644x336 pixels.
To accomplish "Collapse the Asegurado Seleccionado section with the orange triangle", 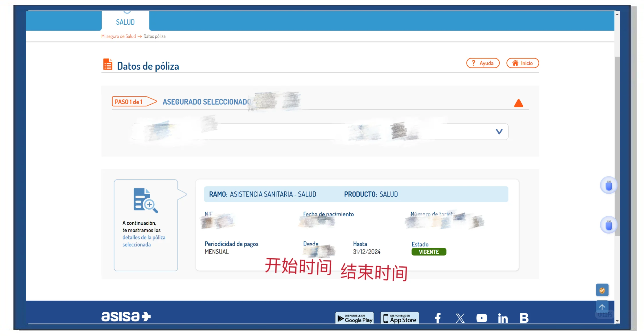I will 519,103.
